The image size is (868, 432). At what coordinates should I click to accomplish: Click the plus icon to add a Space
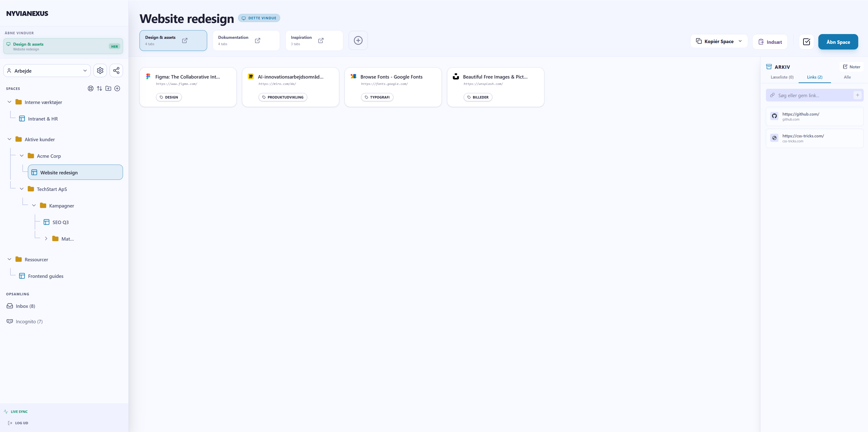[117, 88]
